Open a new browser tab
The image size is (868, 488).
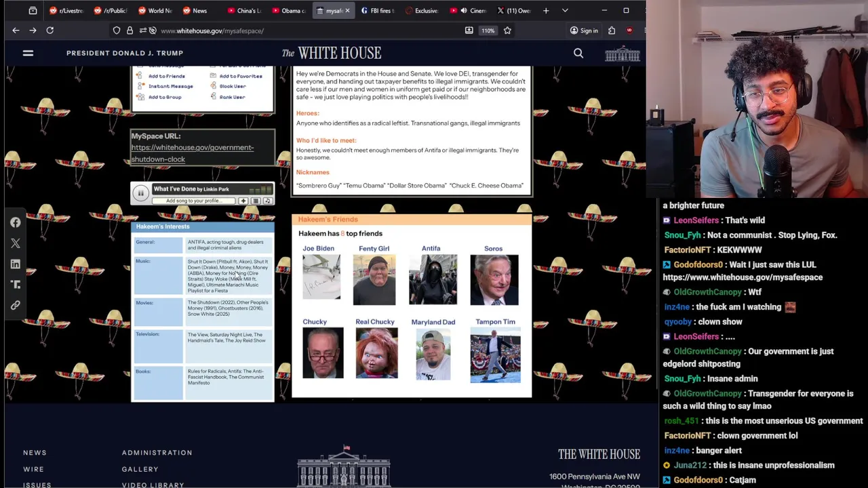pos(546,11)
